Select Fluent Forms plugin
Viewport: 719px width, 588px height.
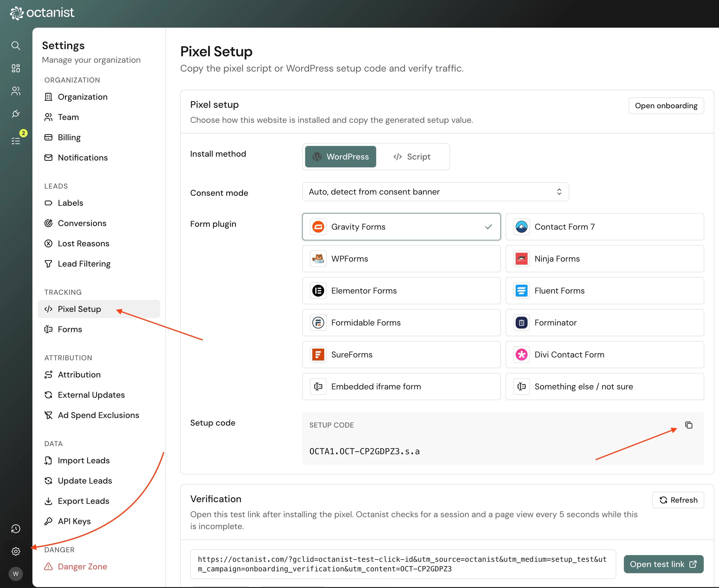[x=605, y=291]
